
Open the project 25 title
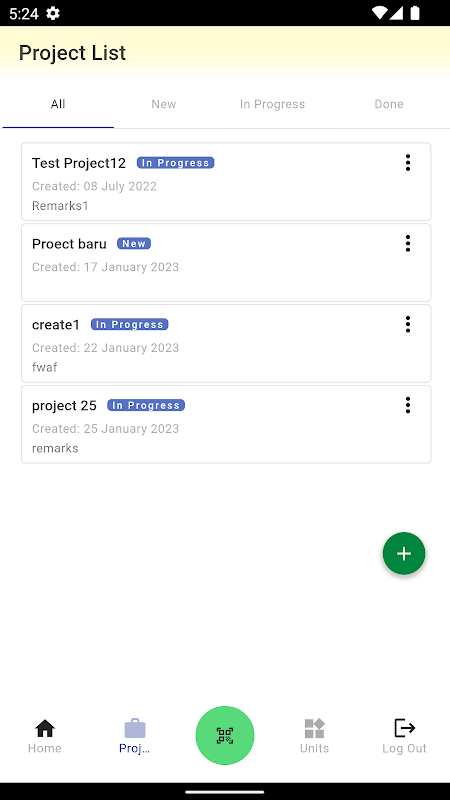[64, 406]
